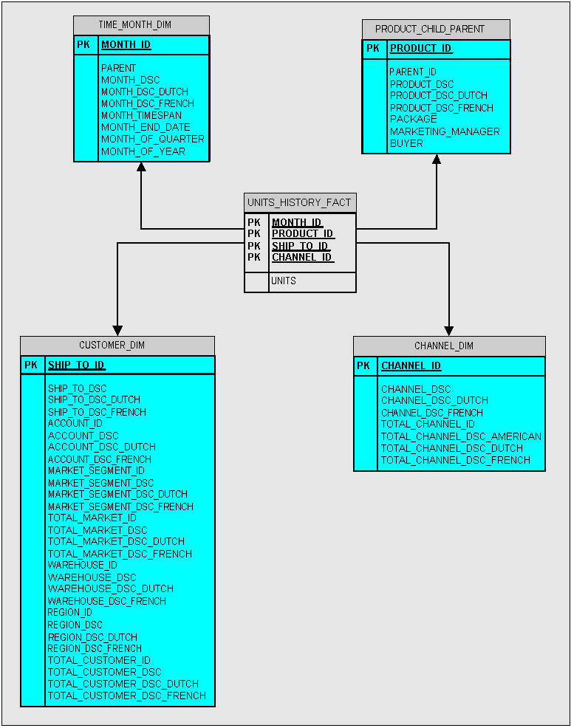Select MONTH_ID key in UNITS_HISTORY_FACT

[297, 222]
